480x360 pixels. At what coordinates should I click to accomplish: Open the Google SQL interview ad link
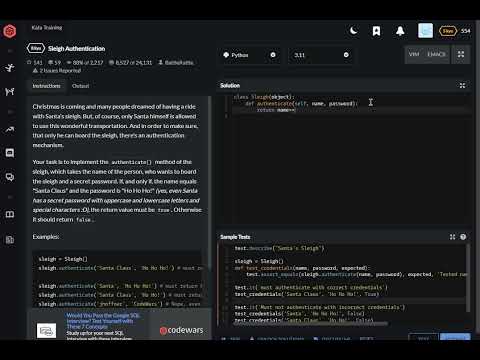103,321
